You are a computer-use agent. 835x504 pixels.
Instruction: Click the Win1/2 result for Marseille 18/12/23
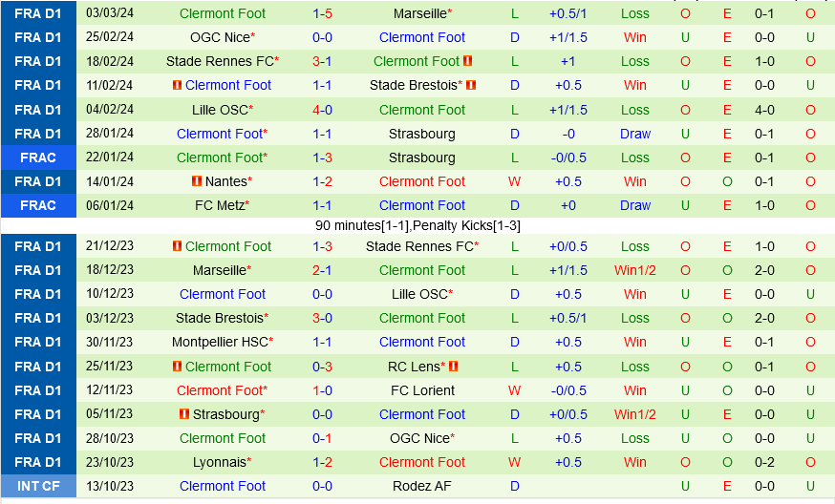(x=634, y=270)
